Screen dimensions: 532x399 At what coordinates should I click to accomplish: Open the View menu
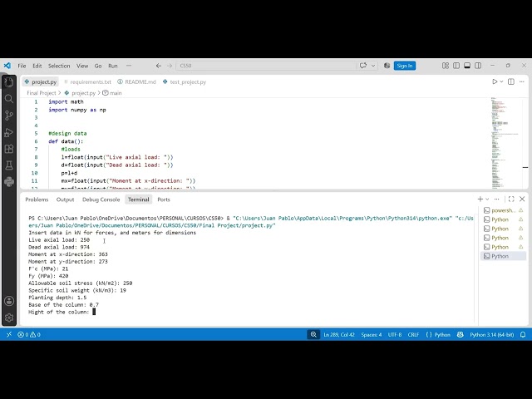[82, 66]
